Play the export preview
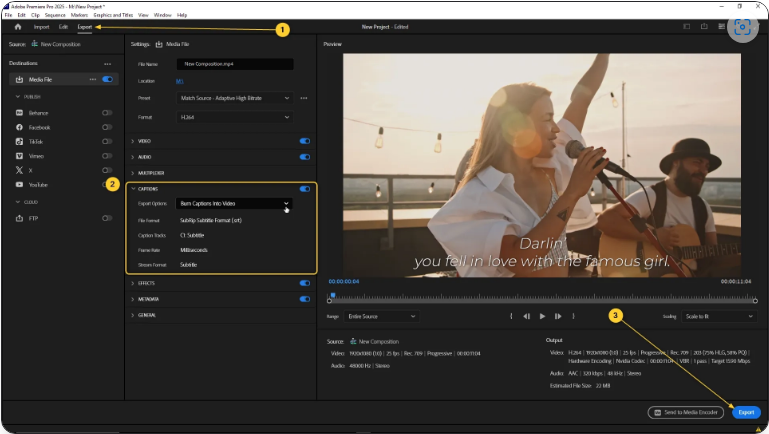 pos(542,316)
